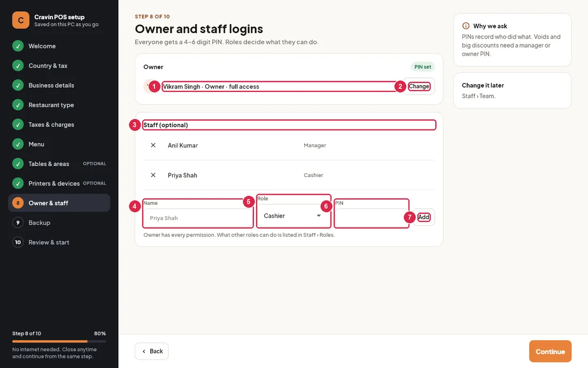Click the PIN set status badge
The image size is (588, 368).
[x=423, y=67]
